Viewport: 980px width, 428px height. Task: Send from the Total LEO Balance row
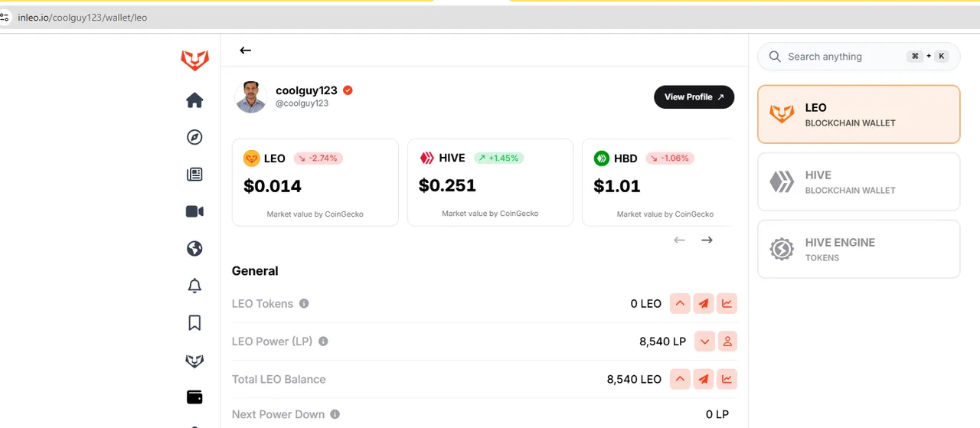click(x=704, y=379)
